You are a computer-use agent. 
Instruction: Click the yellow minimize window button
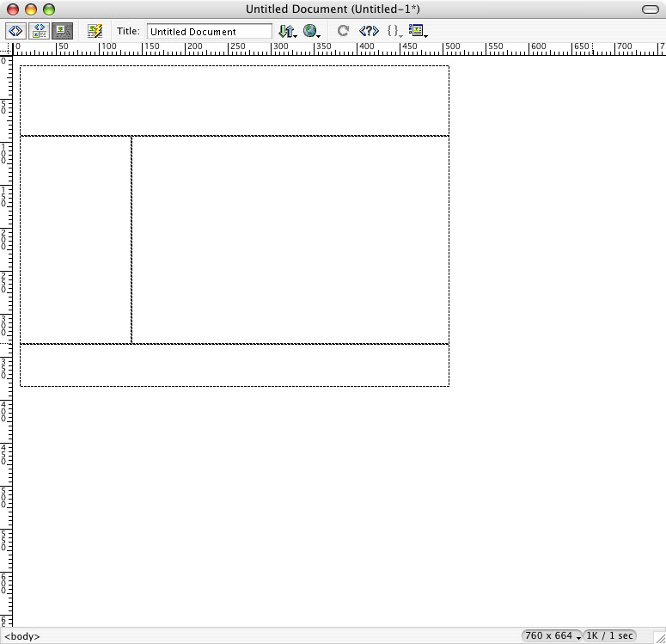tap(31, 9)
